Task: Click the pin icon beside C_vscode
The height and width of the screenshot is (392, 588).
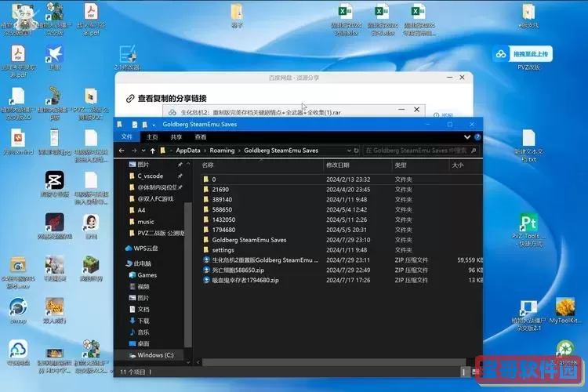Action: coord(180,176)
